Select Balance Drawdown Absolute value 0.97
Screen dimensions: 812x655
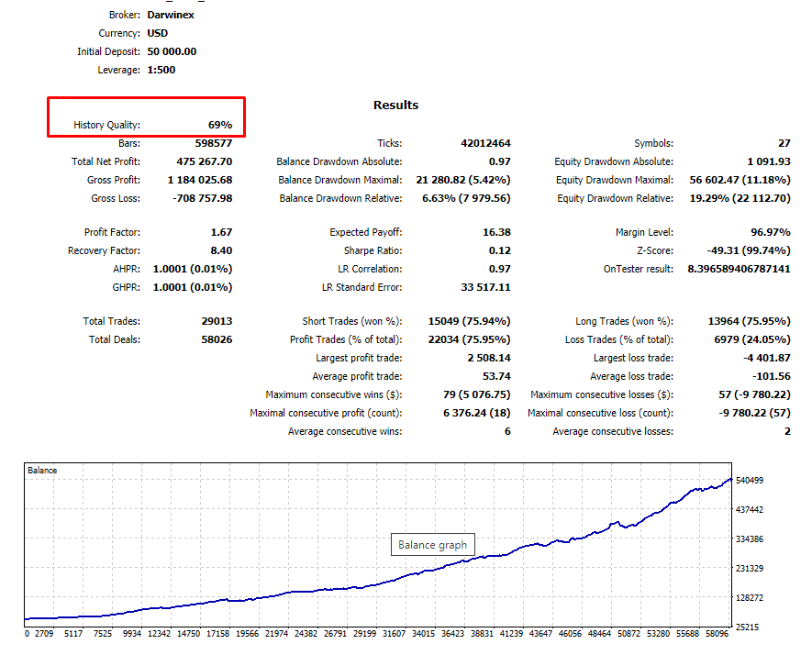point(500,161)
